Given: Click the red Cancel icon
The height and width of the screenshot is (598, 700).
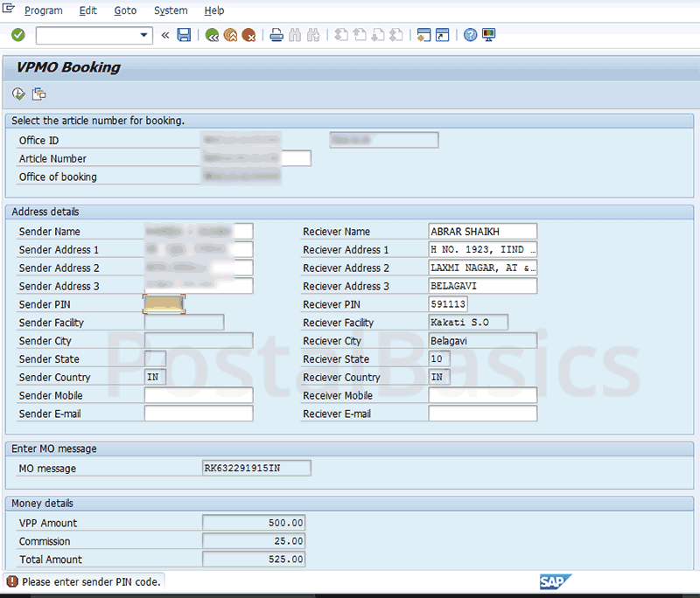Looking at the screenshot, I should (249, 35).
